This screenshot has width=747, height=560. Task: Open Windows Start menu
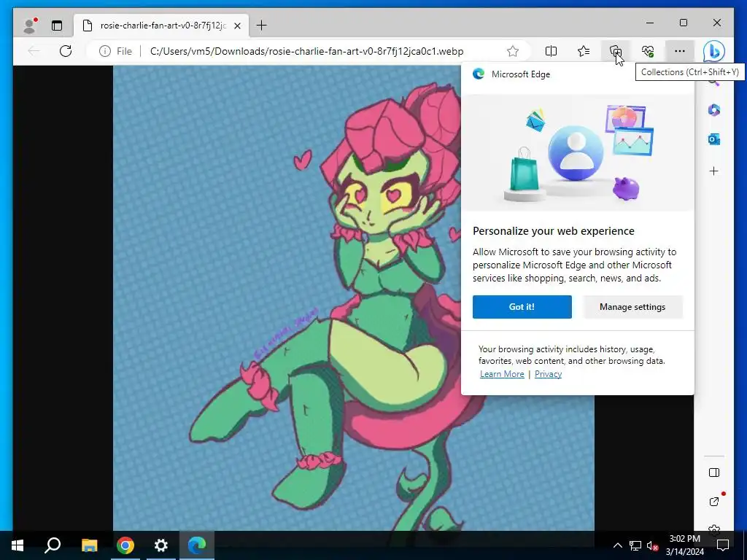[x=18, y=545]
